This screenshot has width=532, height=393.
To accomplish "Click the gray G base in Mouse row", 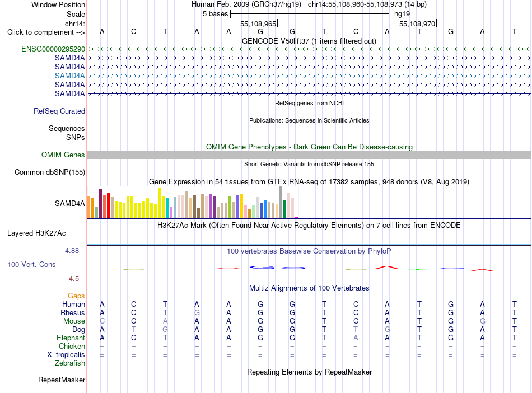I will coord(483,321).
